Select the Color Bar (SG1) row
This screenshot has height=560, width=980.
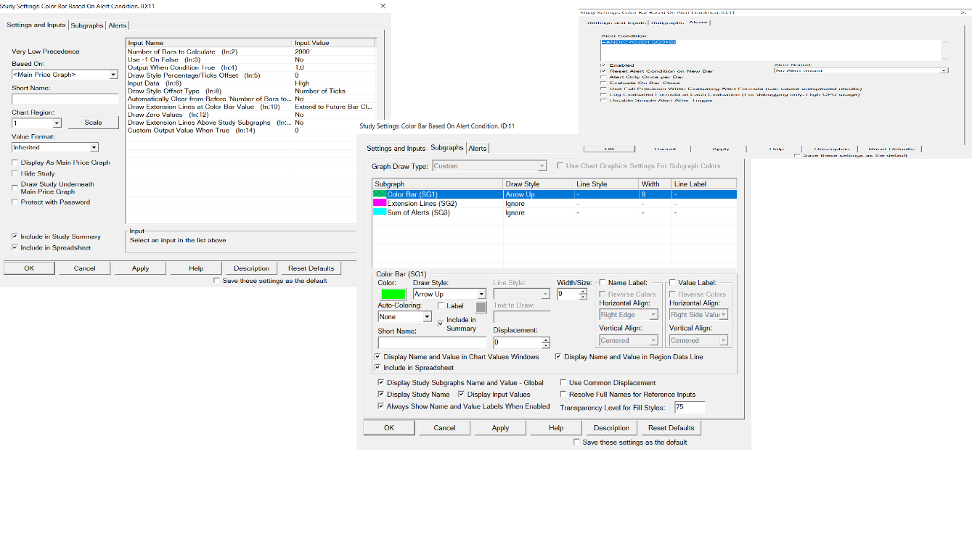coord(555,194)
